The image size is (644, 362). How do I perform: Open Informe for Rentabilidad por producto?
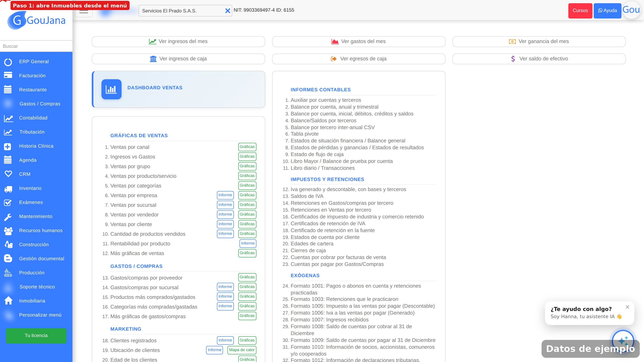(x=248, y=243)
